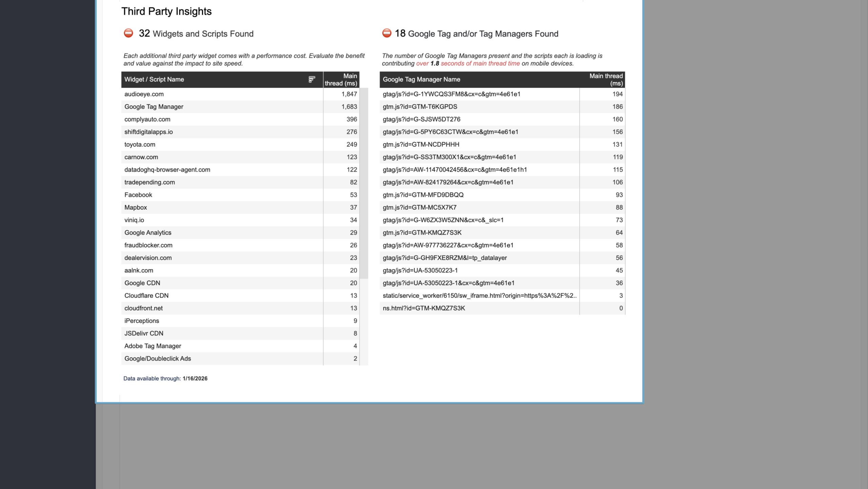Click '18 Google Tag and/or Tag Managers Found' title

[476, 34]
